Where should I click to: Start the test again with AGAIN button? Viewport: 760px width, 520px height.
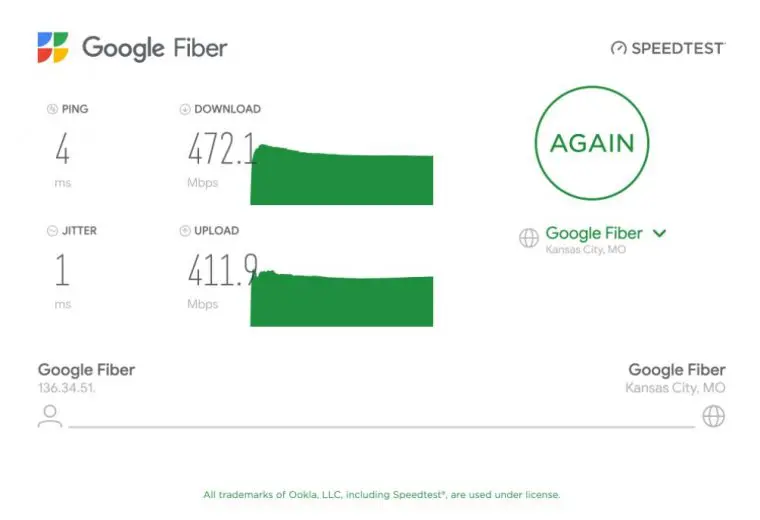592,143
